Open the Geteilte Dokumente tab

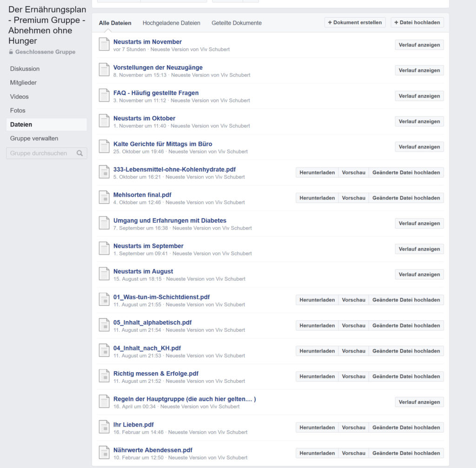click(236, 23)
